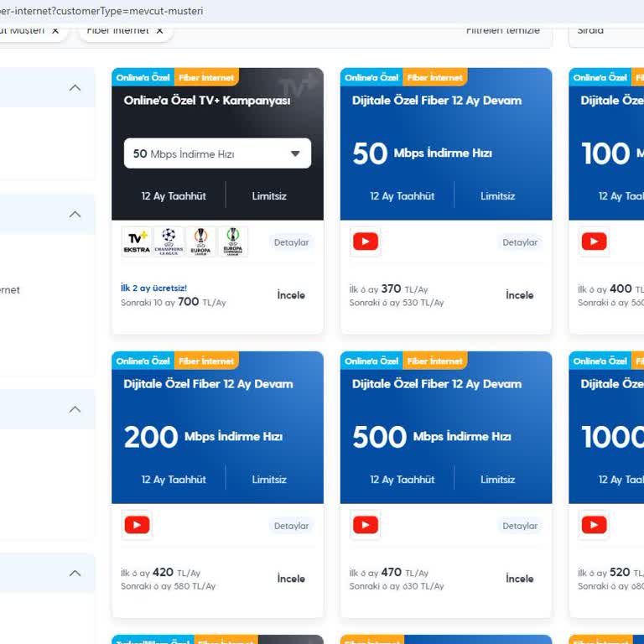Image resolution: width=644 pixels, height=644 pixels.
Task: Click 'Sonraki 10 ay 700 TL/Ay' text
Action: [x=174, y=302]
